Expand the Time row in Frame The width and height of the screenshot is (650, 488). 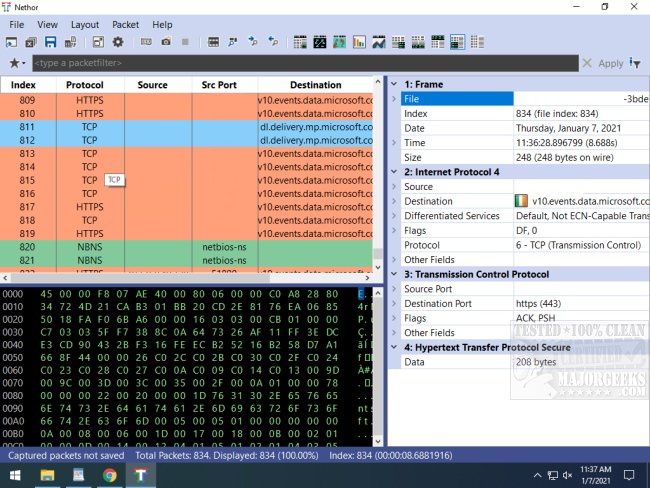[394, 143]
